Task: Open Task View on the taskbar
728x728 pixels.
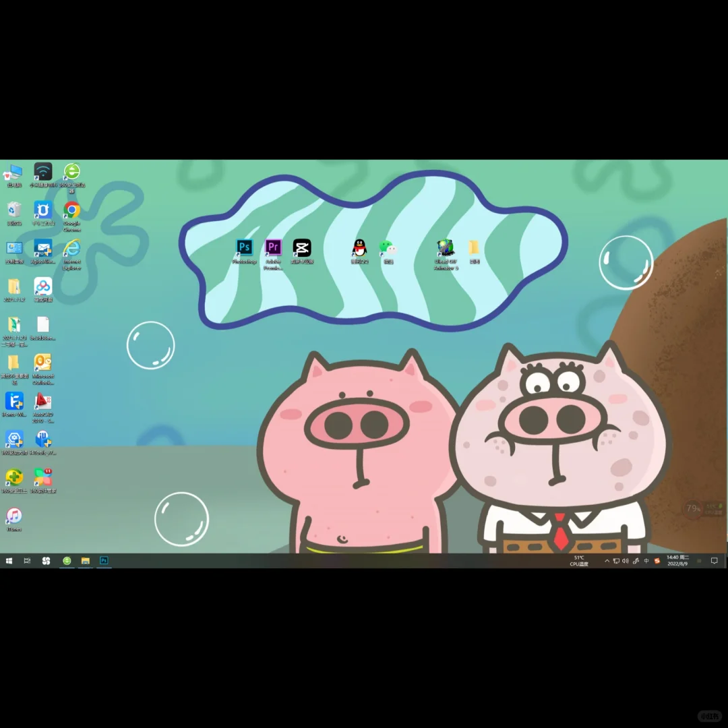Action: (x=27, y=561)
